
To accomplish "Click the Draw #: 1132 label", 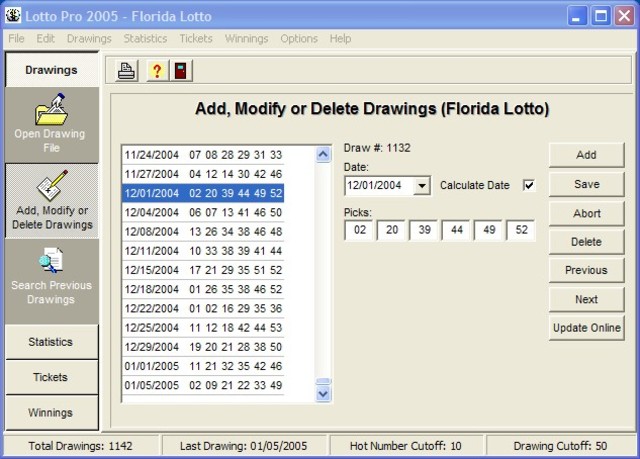I will (377, 148).
